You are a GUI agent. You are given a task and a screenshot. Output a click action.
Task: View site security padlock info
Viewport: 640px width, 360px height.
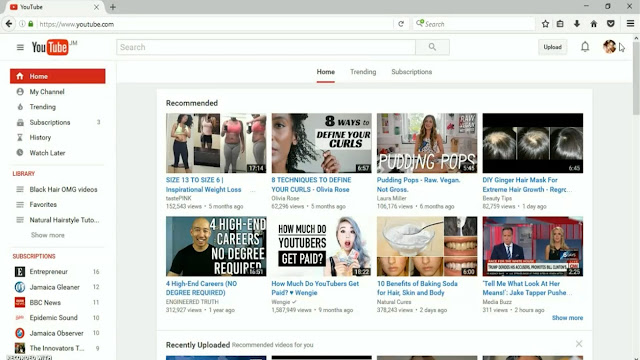31,24
